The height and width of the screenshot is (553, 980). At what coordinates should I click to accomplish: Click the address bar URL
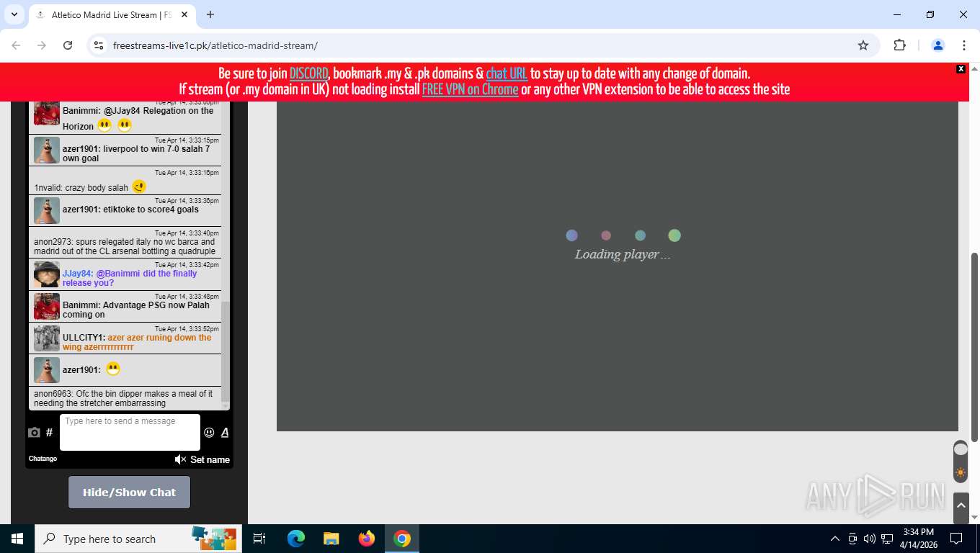pos(215,45)
